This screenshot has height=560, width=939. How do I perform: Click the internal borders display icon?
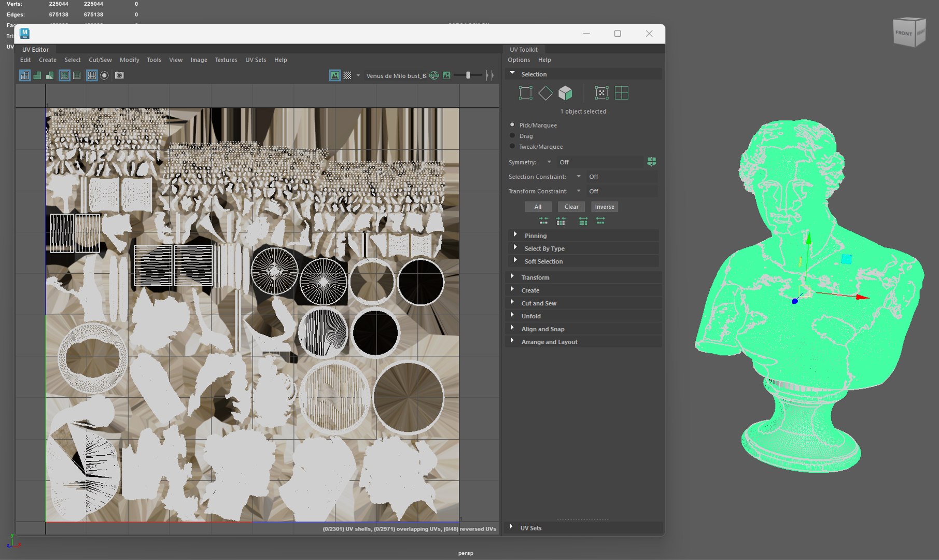(77, 76)
